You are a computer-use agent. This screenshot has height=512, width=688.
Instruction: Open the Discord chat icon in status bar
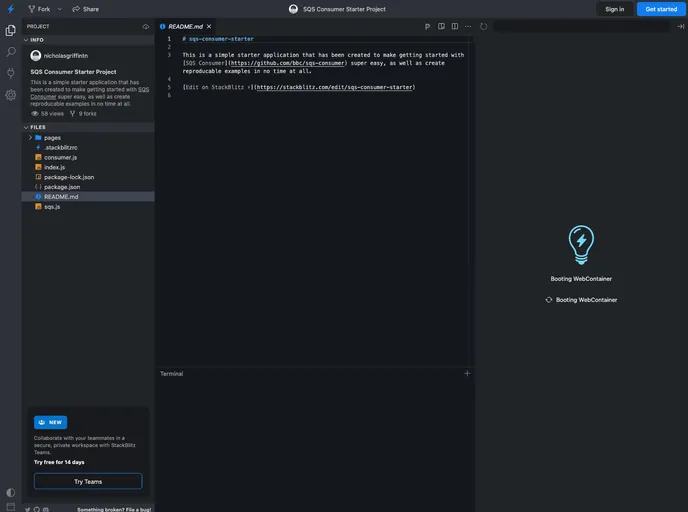point(46,509)
